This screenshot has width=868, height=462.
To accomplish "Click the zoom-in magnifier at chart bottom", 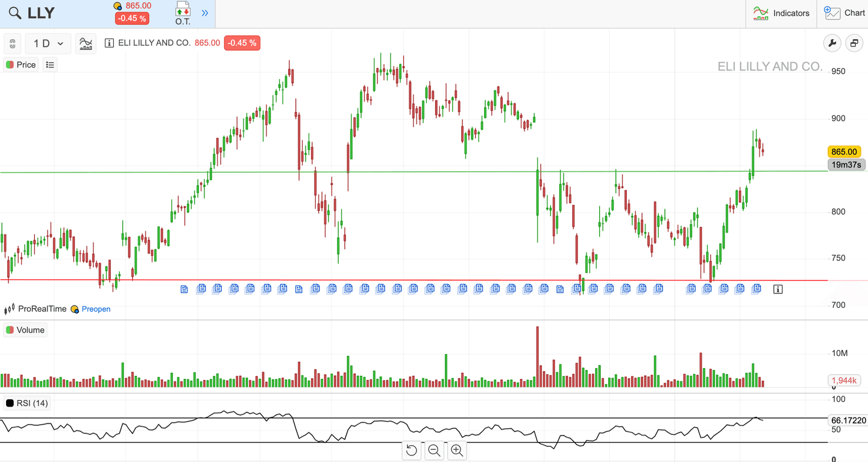I will pyautogui.click(x=457, y=450).
